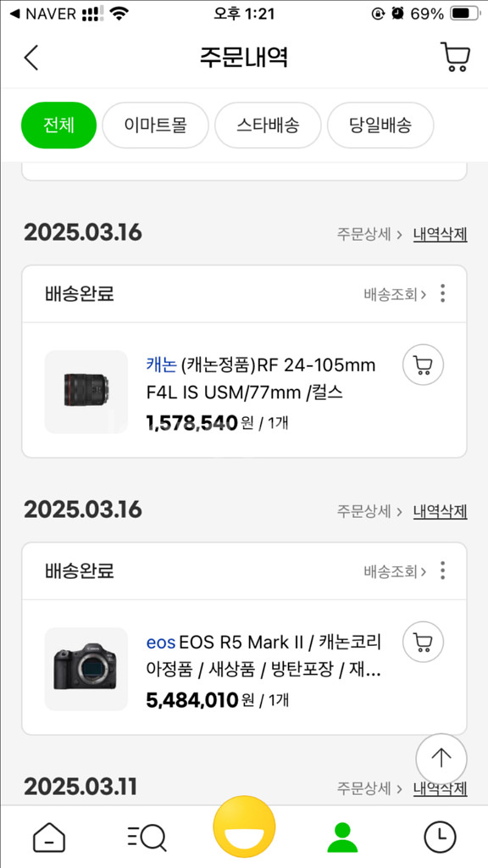Open recent history via the clock icon
488x868 pixels.
click(x=439, y=837)
